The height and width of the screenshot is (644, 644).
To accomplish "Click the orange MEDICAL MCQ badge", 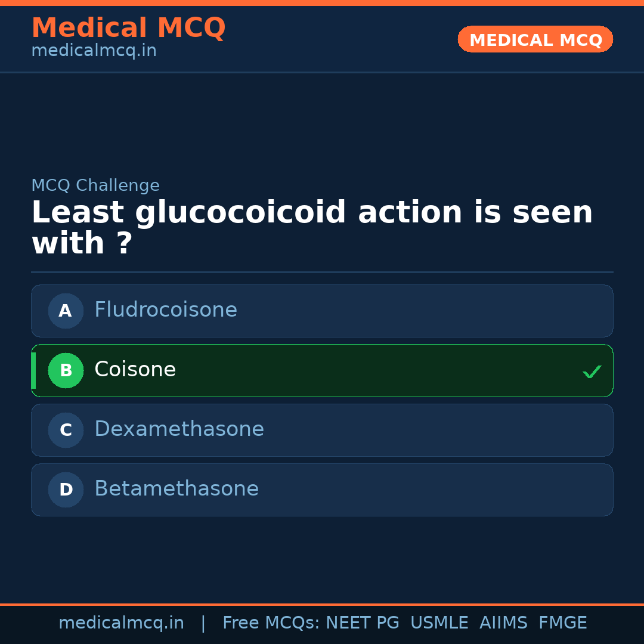I will 535,40.
